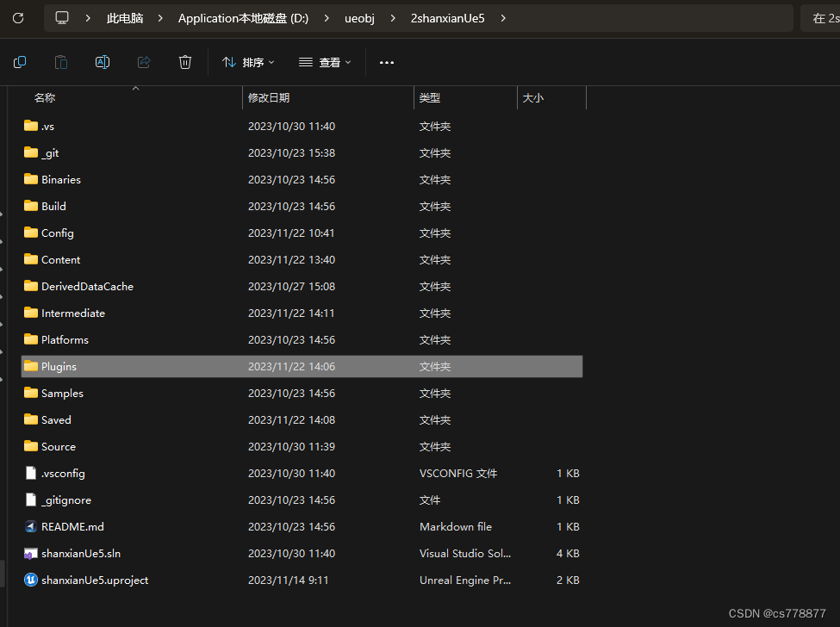Viewport: 840px width, 627px height.
Task: Expand chevron after 2shanxianUe5 in path
Action: pyautogui.click(x=503, y=18)
